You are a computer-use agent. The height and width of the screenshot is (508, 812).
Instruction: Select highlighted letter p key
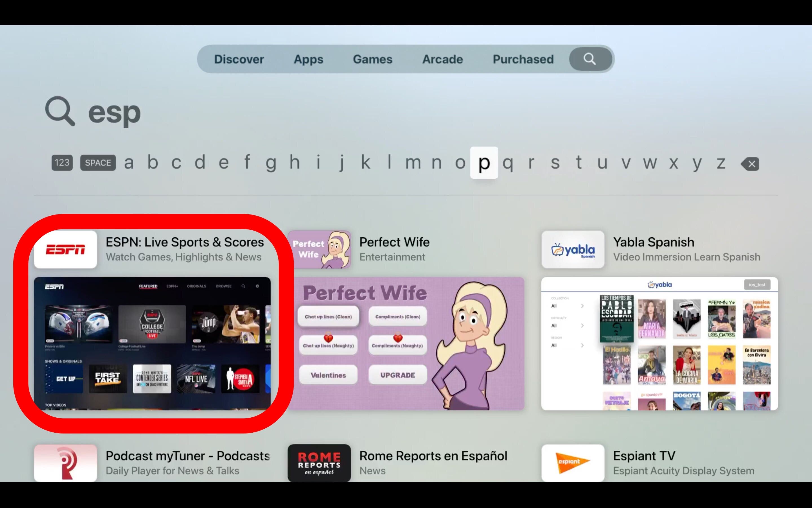tap(484, 163)
